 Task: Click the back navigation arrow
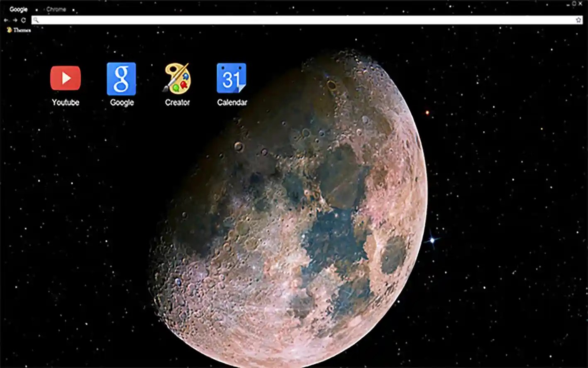[5, 20]
